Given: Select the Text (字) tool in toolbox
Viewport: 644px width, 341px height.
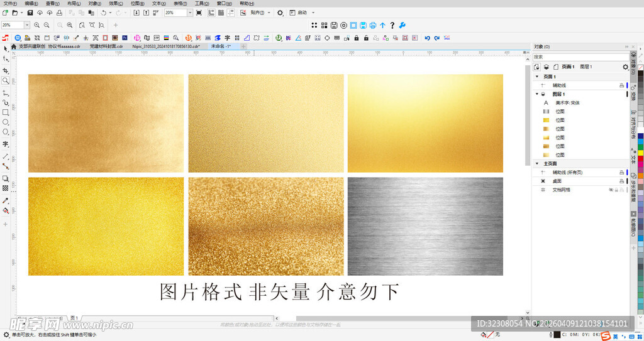Looking at the screenshot, I should [x=6, y=144].
